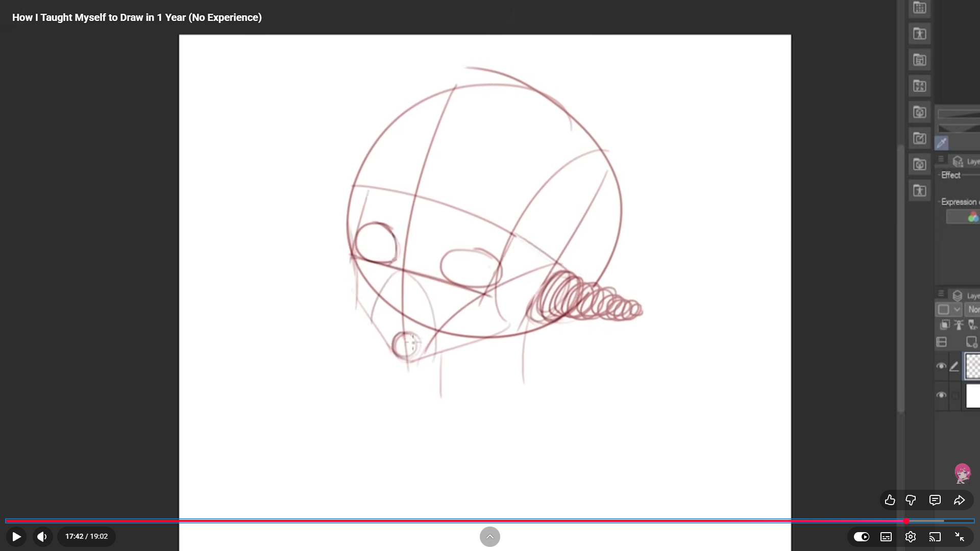Like this video with thumbs up

[890, 500]
